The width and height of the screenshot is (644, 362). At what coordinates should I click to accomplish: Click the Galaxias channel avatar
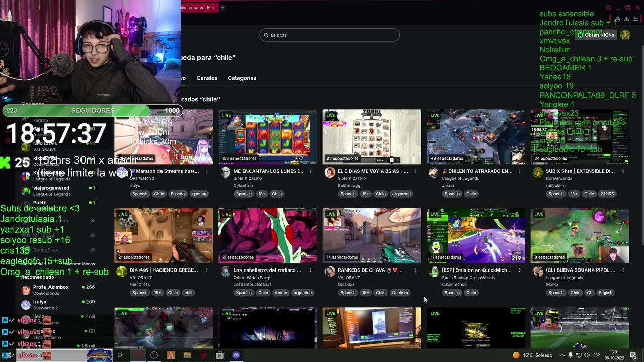coord(330,272)
